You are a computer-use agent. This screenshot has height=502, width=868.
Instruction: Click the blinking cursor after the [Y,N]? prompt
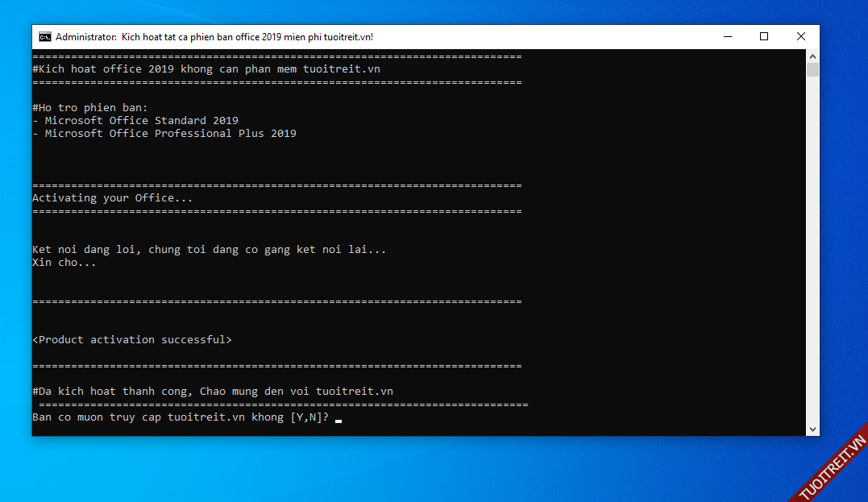click(338, 419)
